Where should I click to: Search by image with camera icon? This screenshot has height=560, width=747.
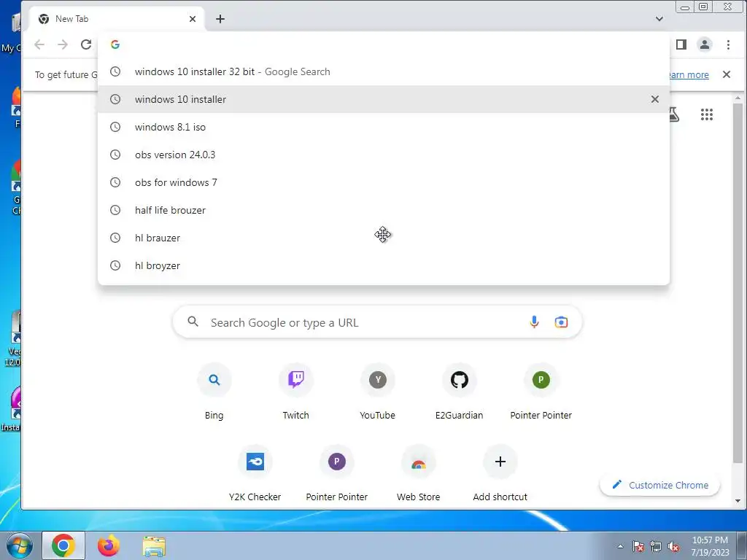tap(561, 322)
